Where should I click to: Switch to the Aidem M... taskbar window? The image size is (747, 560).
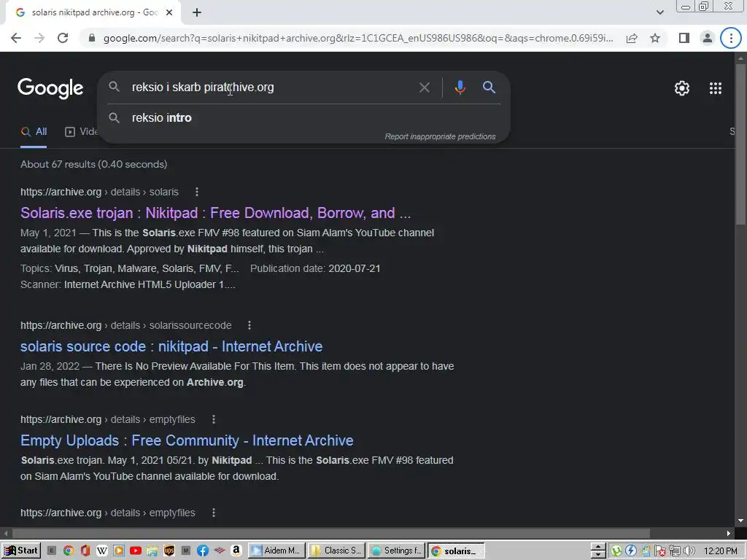coord(276,551)
